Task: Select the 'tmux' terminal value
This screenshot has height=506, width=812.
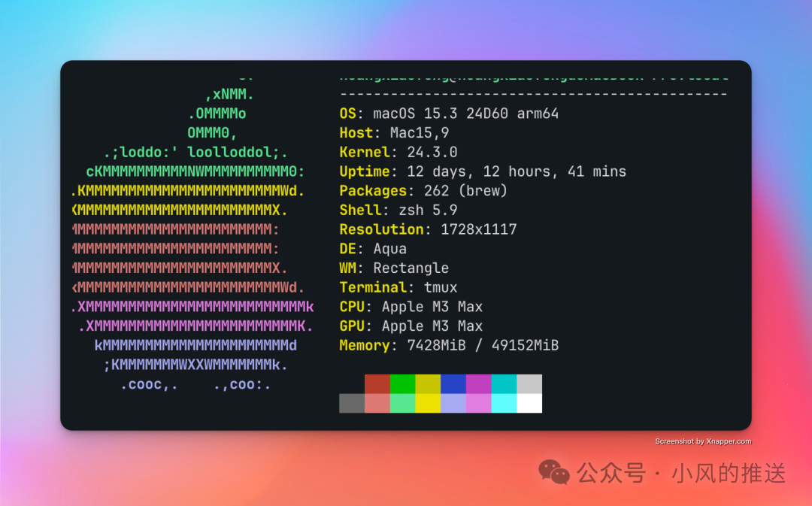Action: [441, 287]
